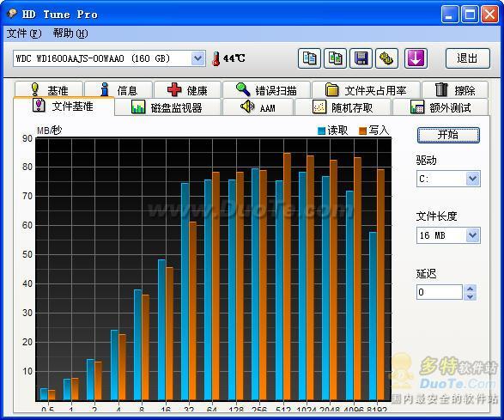
Task: Click the 90 value on the Y axis
Action: [x=27, y=138]
